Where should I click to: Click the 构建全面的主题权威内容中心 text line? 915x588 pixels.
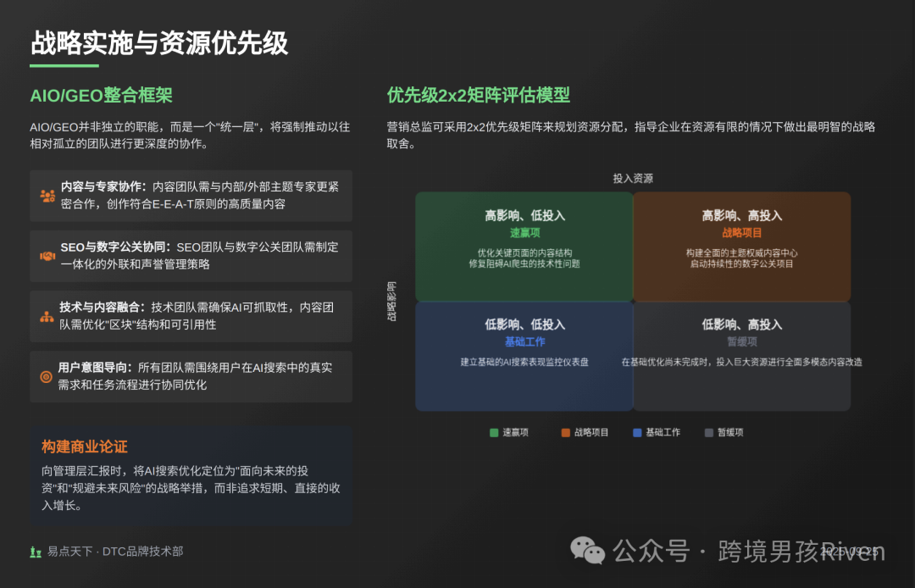741,252
